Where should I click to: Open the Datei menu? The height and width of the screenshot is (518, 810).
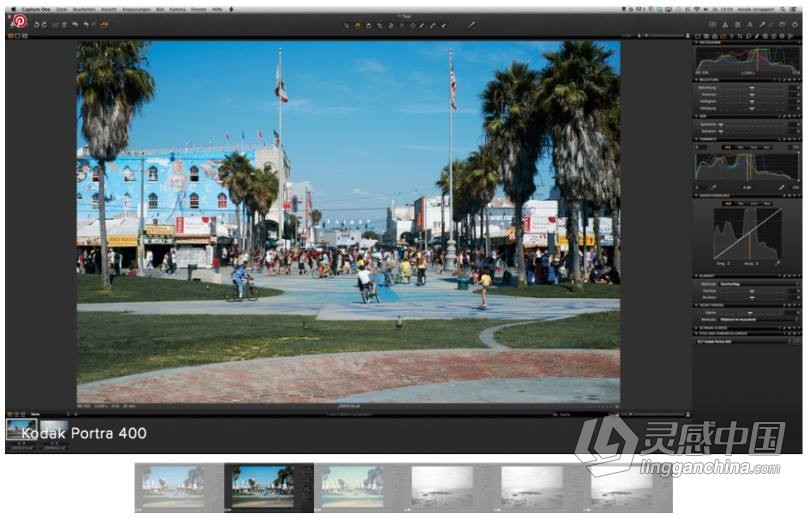(61, 9)
